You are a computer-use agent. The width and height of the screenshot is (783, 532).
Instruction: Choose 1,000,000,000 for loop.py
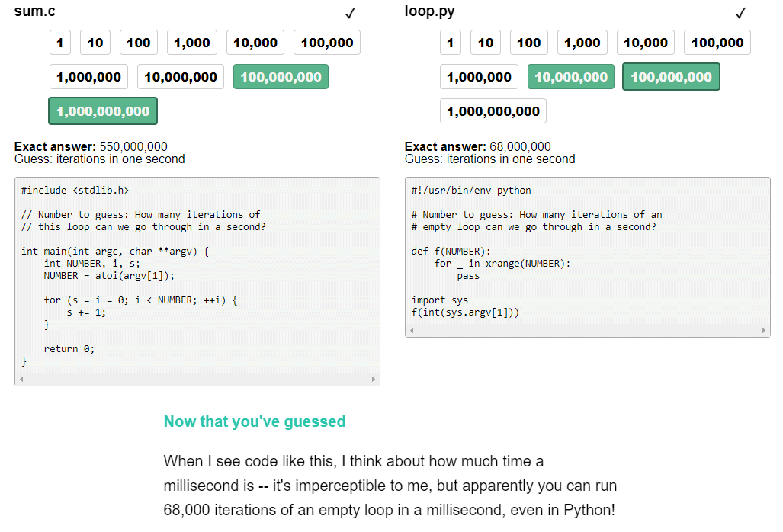coord(493,111)
